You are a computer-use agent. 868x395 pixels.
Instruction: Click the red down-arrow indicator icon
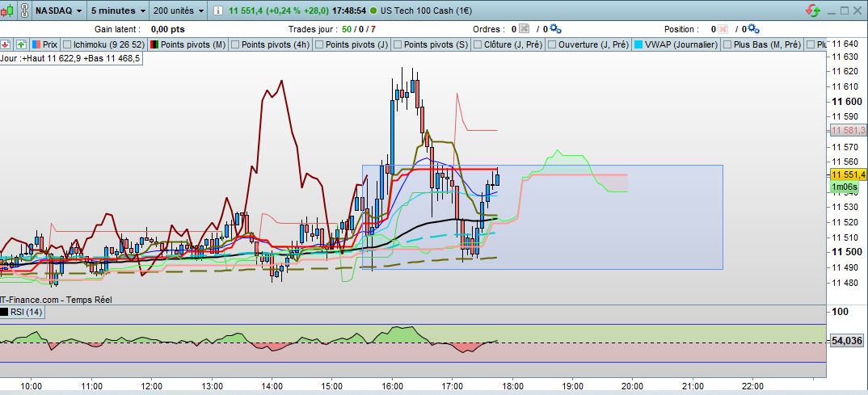pos(6,44)
